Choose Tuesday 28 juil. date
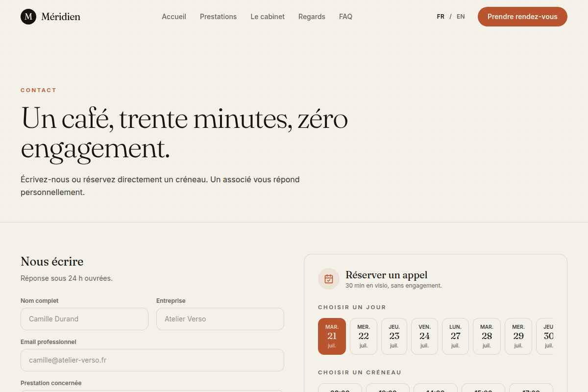This screenshot has height=392, width=588. point(487,336)
